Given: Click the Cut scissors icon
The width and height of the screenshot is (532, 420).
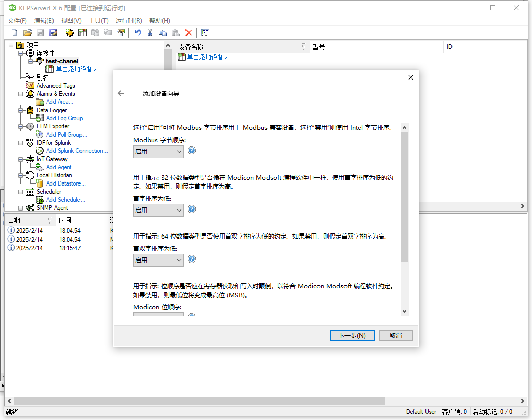Looking at the screenshot, I should (x=150, y=33).
